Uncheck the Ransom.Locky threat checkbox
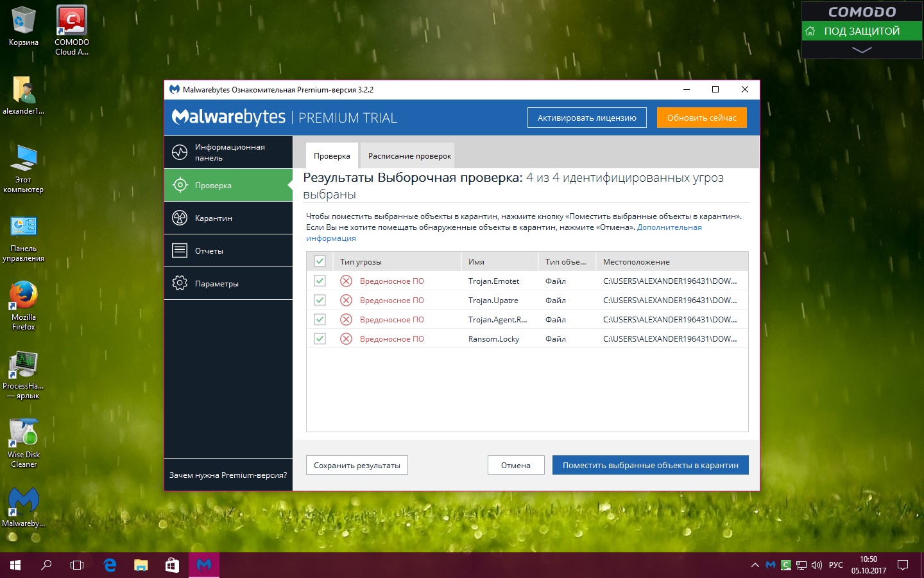Screen dimensions: 924x578 pyautogui.click(x=320, y=338)
